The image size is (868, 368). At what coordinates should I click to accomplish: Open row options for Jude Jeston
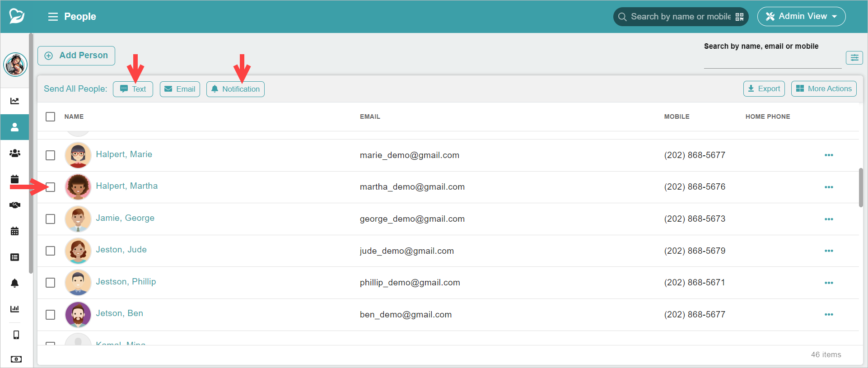coord(829,251)
